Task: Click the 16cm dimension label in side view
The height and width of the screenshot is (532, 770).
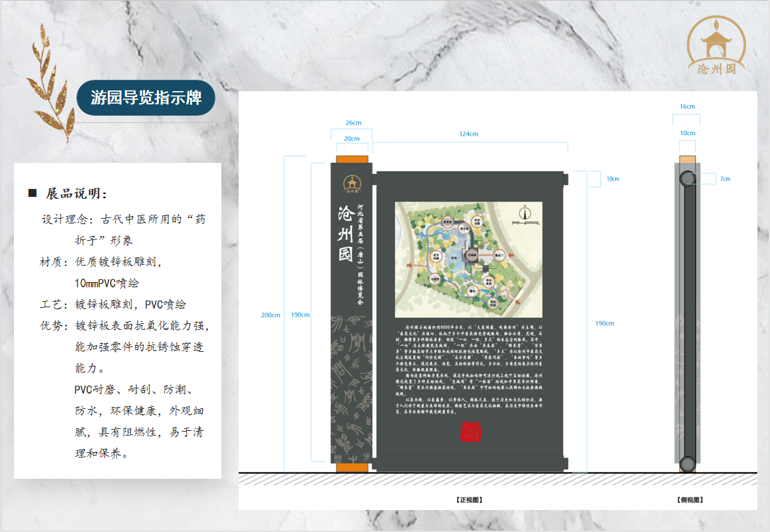Action: [x=687, y=106]
